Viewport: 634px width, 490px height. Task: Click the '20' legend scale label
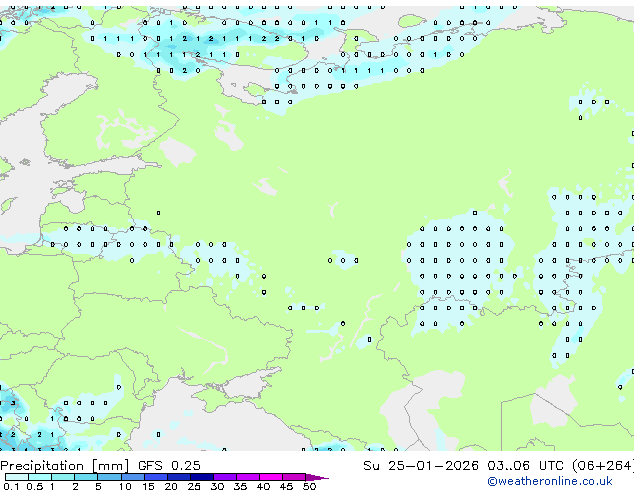click(x=171, y=486)
